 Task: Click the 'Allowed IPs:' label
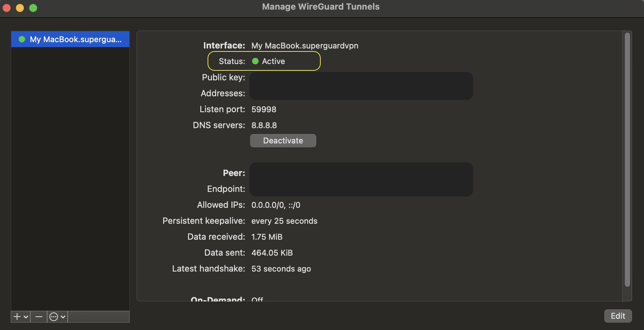pos(221,205)
